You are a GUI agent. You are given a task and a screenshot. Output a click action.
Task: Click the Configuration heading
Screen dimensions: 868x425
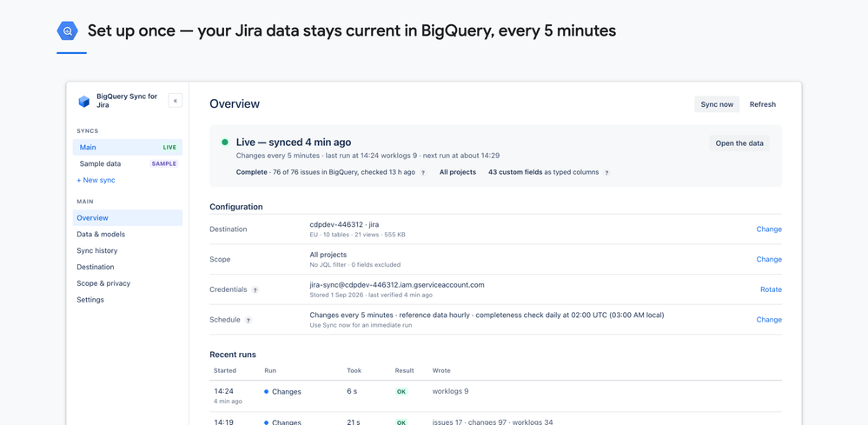coord(235,207)
